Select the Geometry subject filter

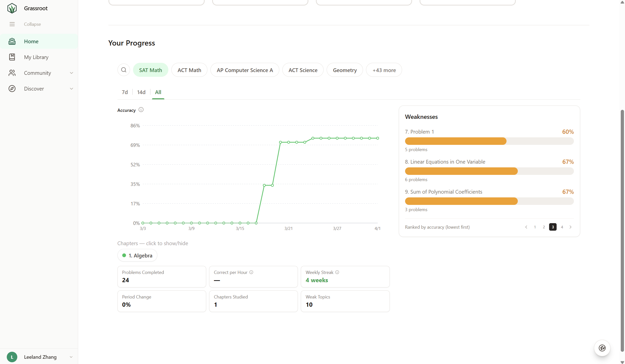pyautogui.click(x=345, y=70)
